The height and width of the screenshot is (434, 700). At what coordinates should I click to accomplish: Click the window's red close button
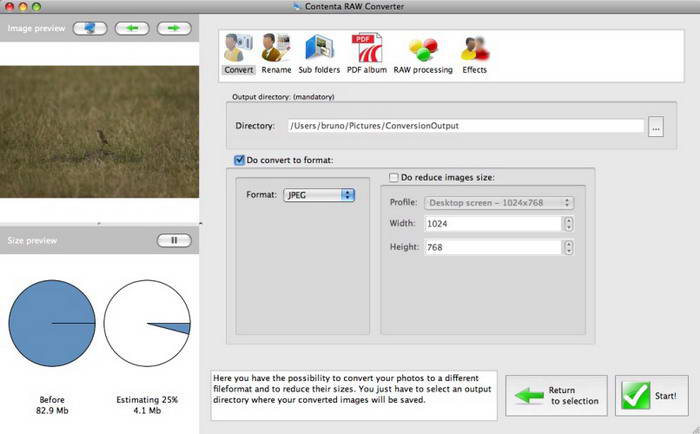coord(9,7)
